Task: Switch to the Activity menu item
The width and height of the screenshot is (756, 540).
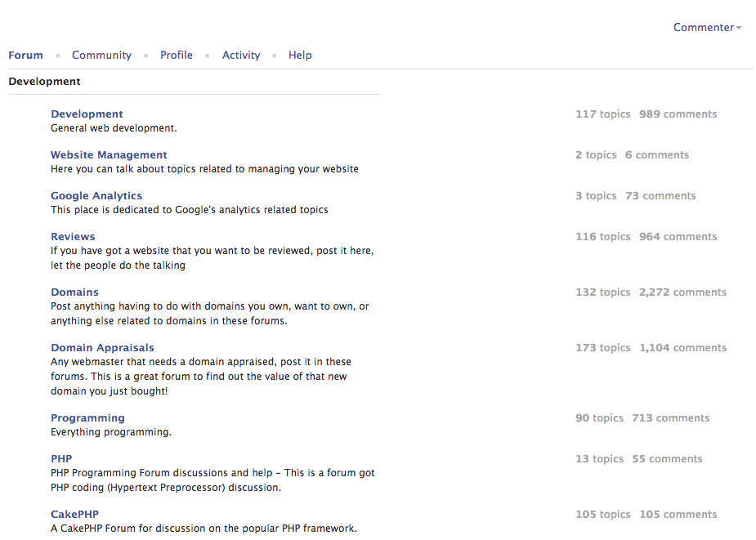Action: (241, 56)
